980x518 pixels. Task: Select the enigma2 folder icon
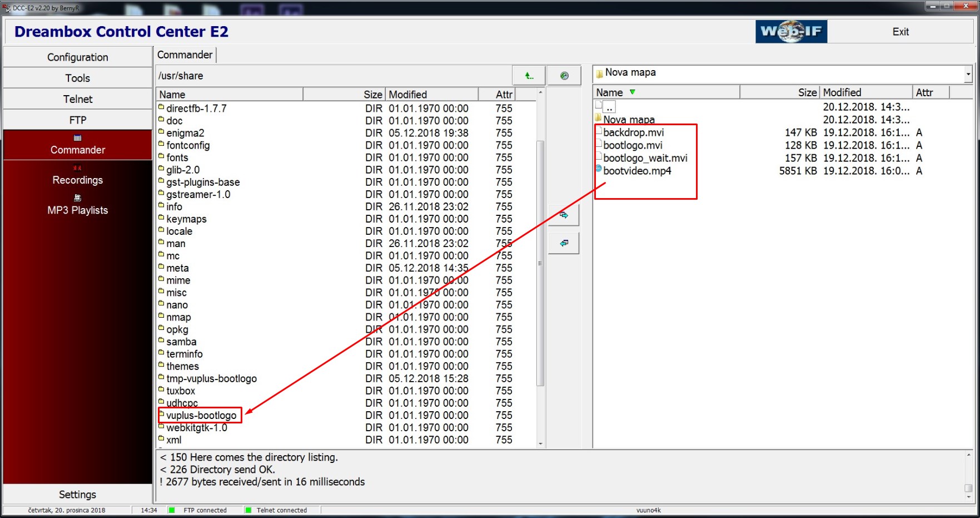[161, 132]
